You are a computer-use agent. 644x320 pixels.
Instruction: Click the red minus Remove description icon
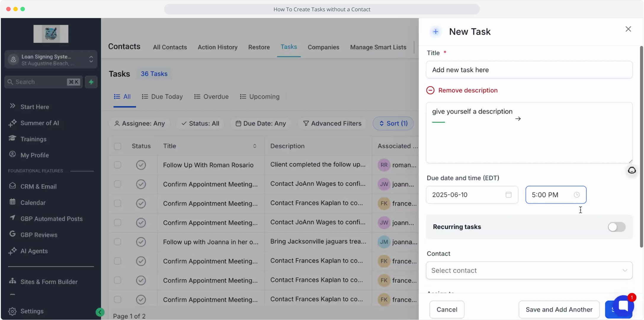pos(430,90)
